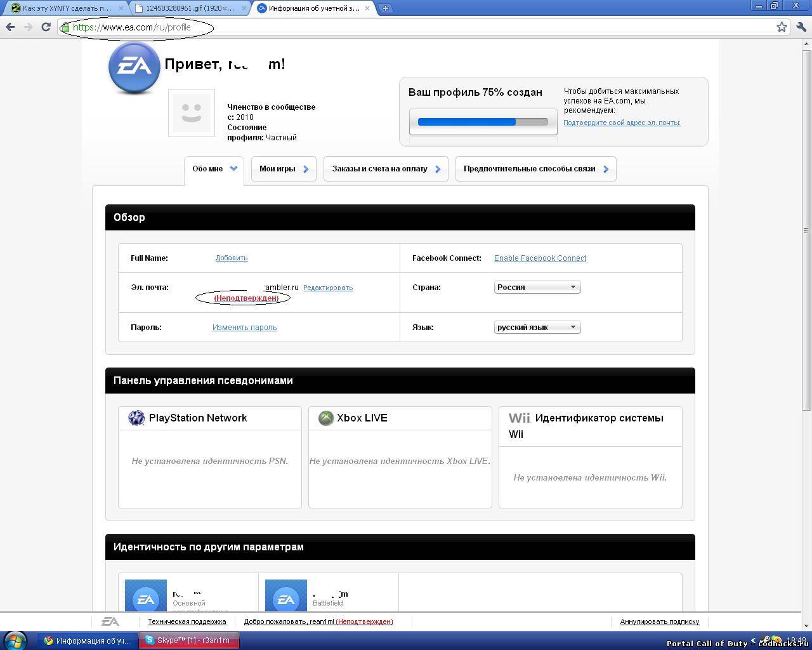Click the large EA logo
Image resolution: width=812 pixels, height=650 pixels.
(x=134, y=67)
